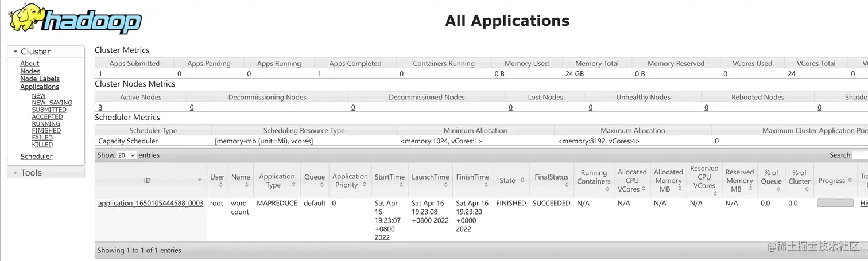Filter applications by RUNNING state

pyautogui.click(x=46, y=123)
